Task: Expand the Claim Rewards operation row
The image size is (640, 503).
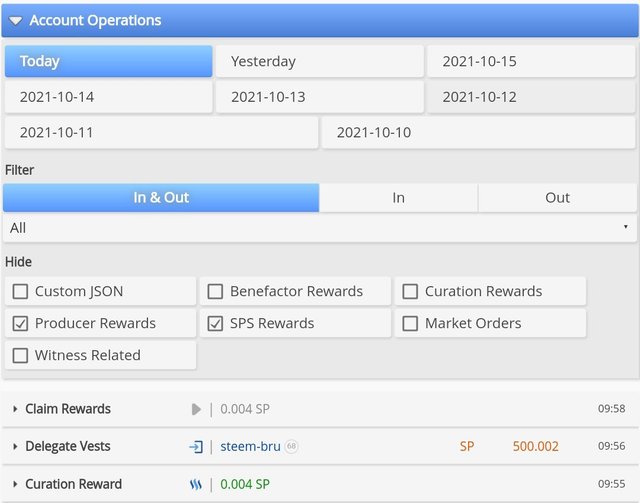Action: tap(15, 409)
